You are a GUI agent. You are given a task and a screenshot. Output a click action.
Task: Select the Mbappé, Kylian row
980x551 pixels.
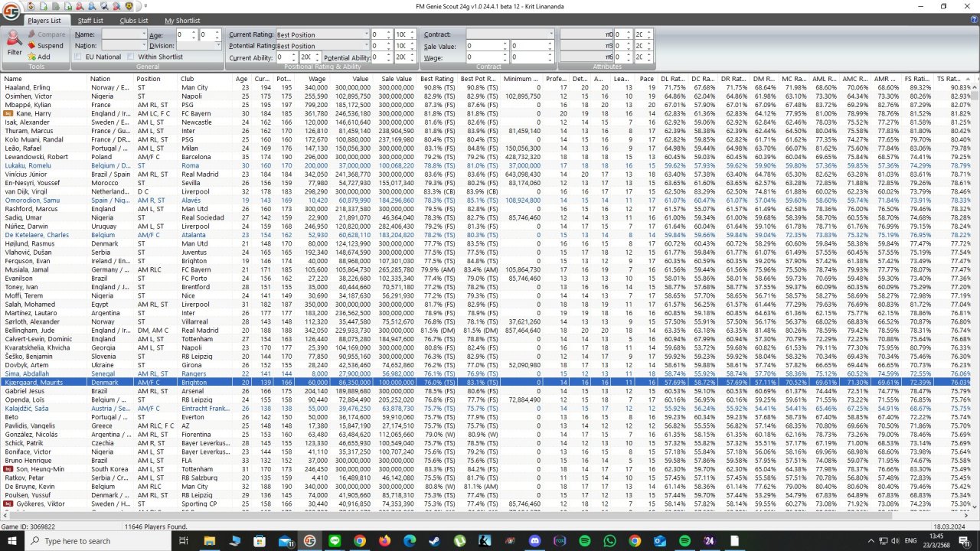coord(486,105)
